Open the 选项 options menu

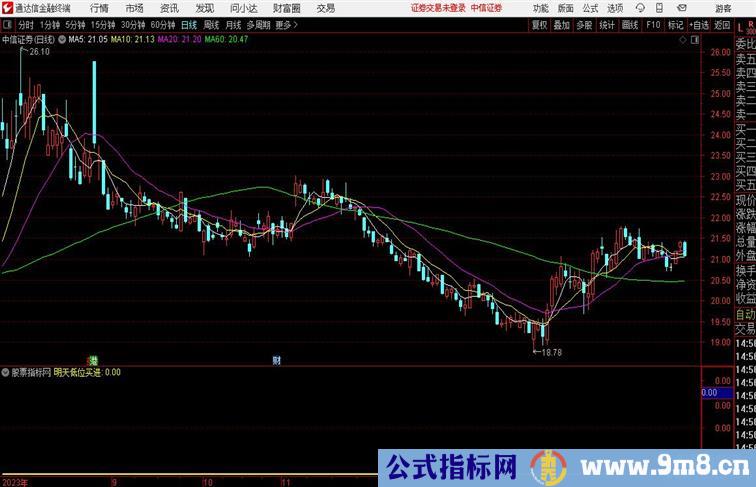(x=615, y=8)
